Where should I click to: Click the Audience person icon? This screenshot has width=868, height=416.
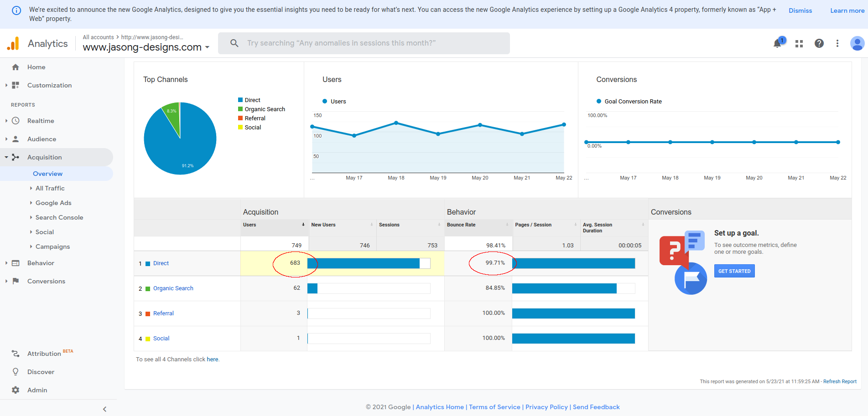point(16,139)
